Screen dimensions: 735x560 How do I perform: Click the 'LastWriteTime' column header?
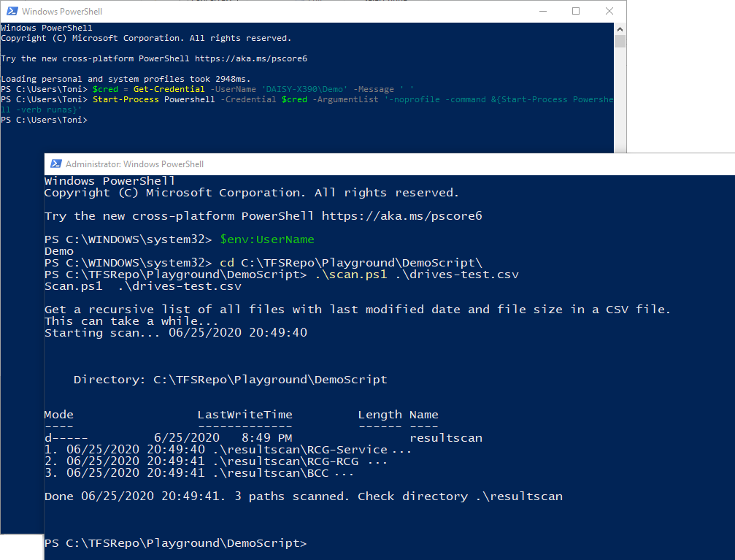pos(245,415)
